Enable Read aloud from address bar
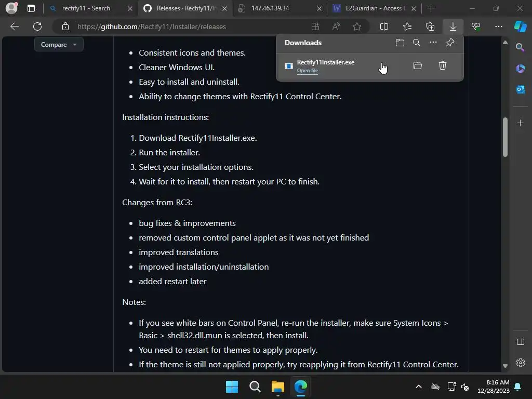Viewport: 532px width, 399px height. 336,26
